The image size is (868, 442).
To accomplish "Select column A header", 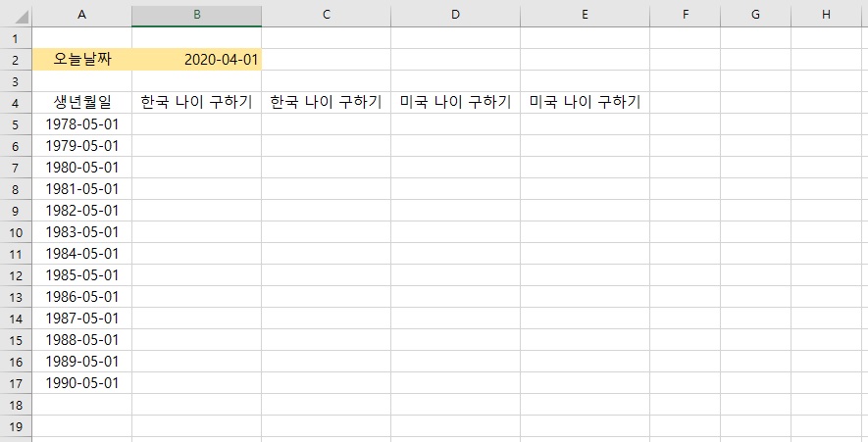I will [x=82, y=16].
